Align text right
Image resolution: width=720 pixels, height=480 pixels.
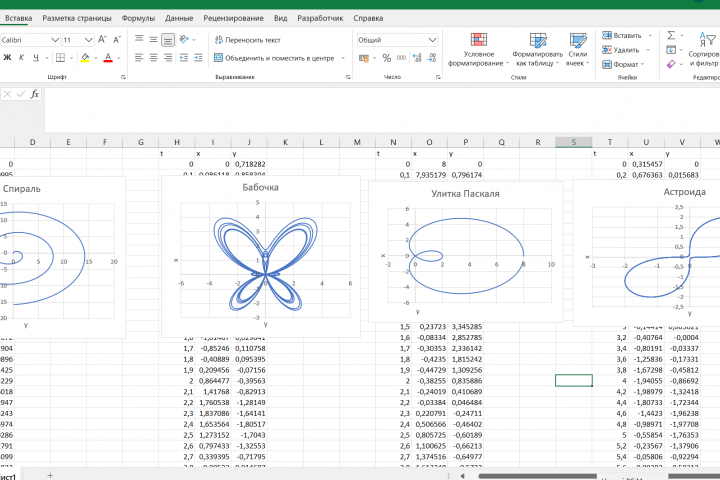point(168,58)
